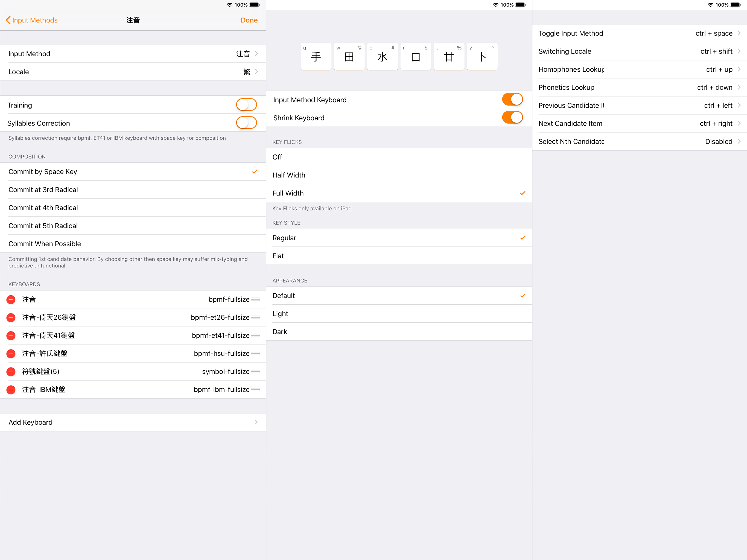747x560 pixels.
Task: Tap the 卜 preview key
Action: coord(482,56)
